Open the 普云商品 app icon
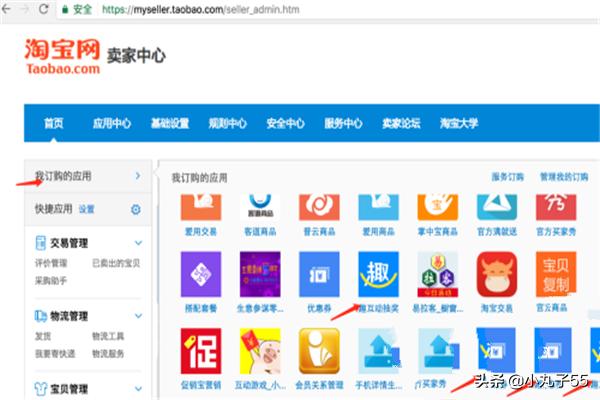600x400 pixels. click(x=319, y=207)
